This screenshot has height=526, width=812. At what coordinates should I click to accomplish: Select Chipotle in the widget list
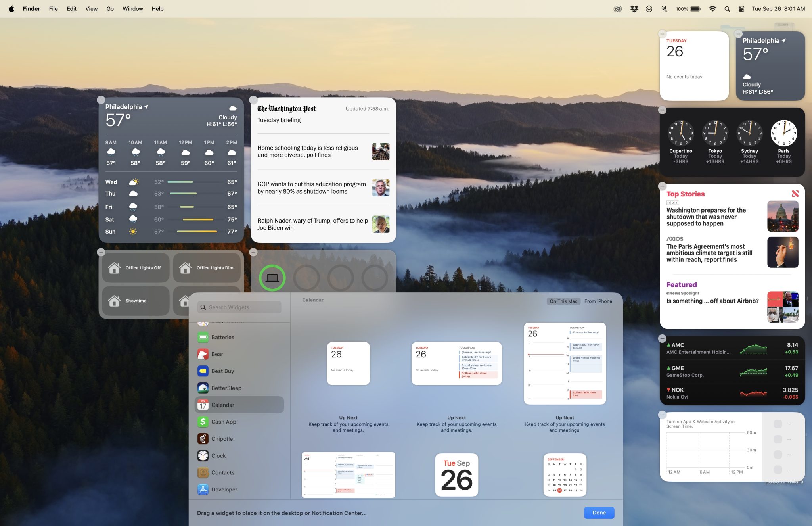222,439
